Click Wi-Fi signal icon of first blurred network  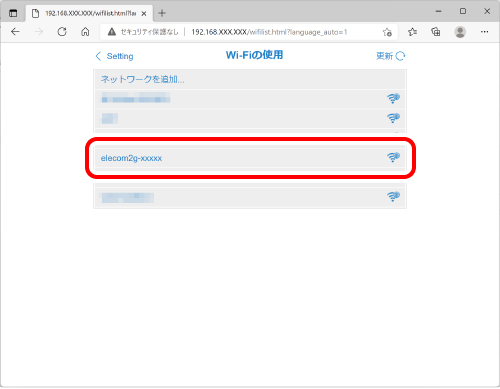pyautogui.click(x=393, y=98)
